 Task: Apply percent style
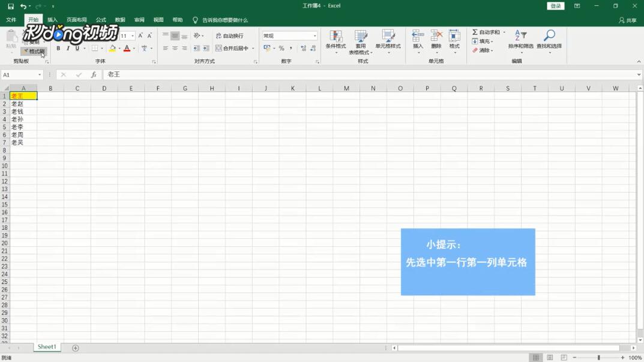281,49
